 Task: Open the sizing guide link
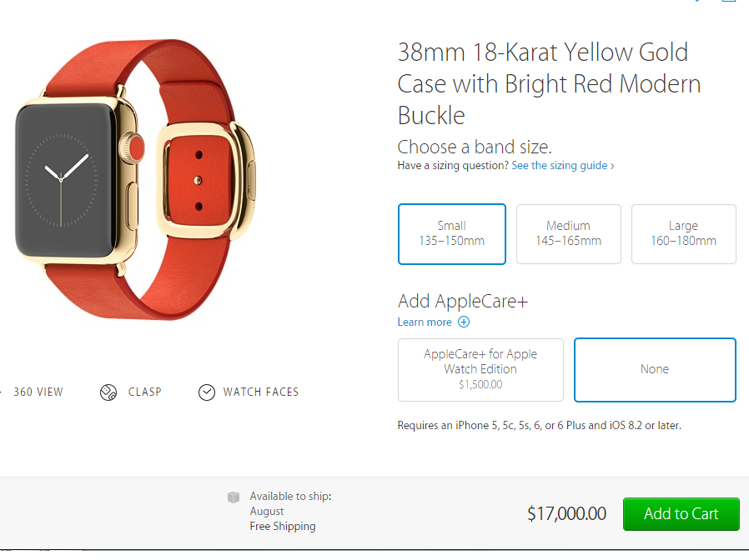pyautogui.click(x=560, y=166)
